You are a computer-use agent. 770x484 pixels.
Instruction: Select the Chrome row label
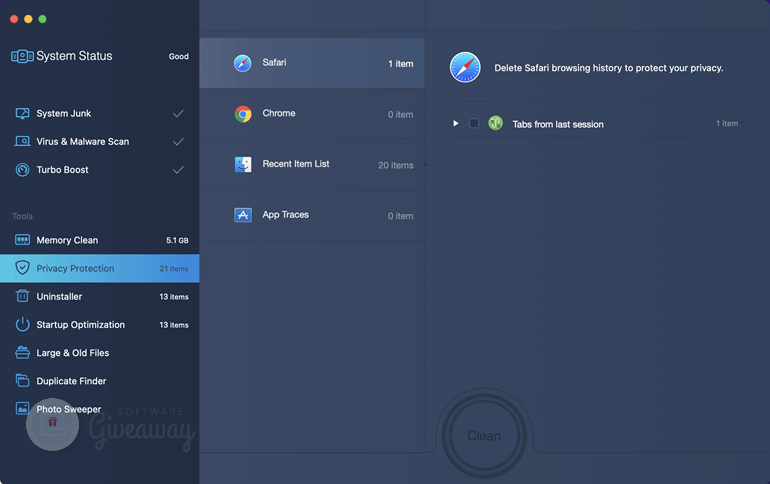point(279,113)
